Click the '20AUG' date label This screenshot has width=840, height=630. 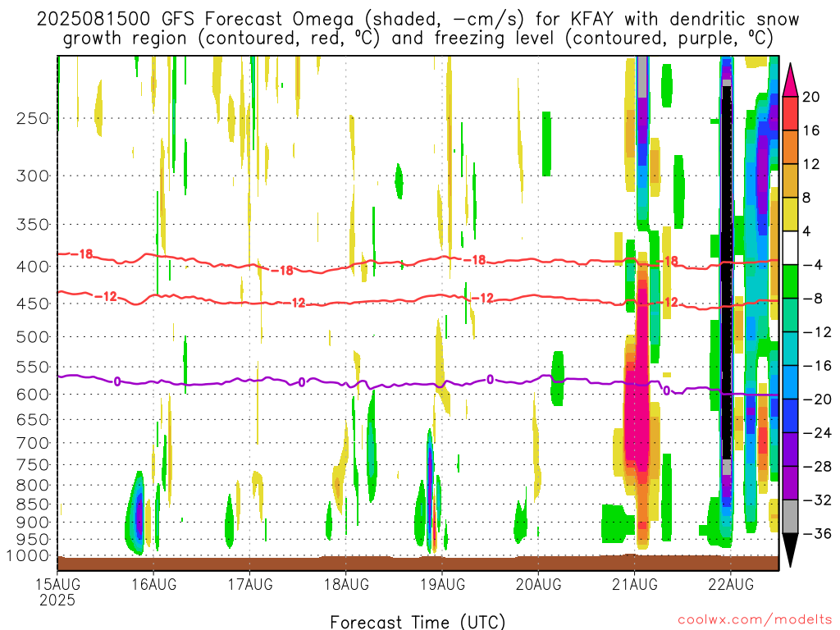tap(538, 584)
